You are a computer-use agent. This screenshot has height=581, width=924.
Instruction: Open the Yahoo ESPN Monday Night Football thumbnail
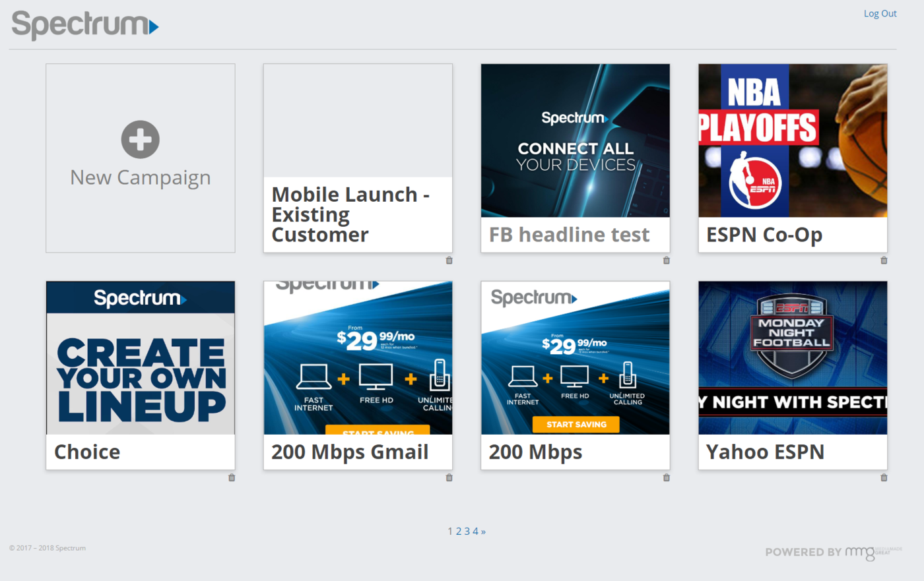tap(793, 358)
